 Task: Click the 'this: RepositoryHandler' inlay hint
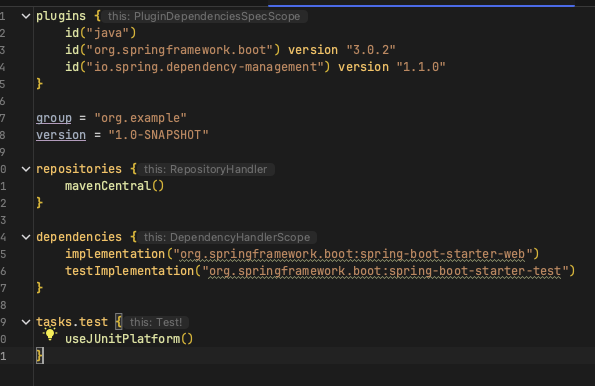[x=205, y=169]
